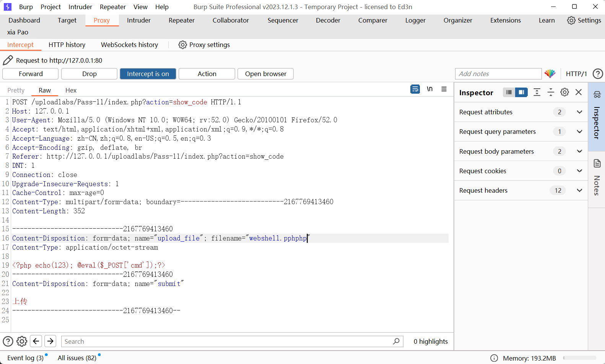Screen dimensions: 605x364
Task: Expand Request query parameters section
Action: coord(579,132)
